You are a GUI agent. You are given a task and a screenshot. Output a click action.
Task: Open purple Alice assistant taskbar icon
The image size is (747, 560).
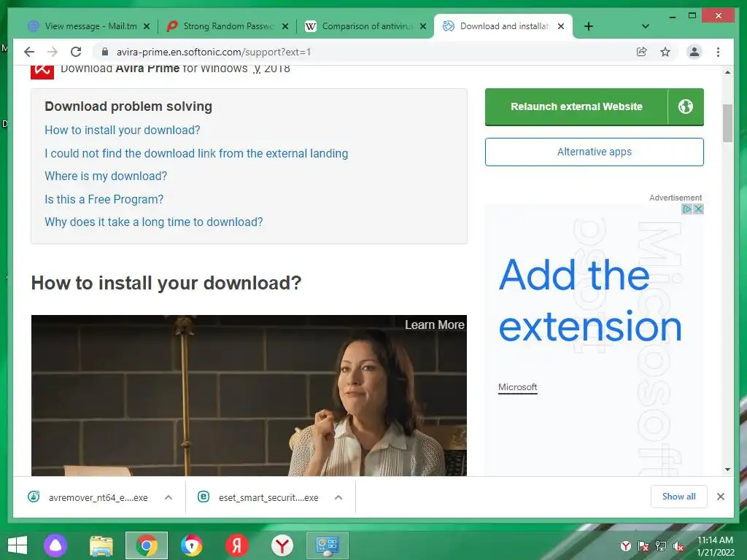(x=55, y=545)
